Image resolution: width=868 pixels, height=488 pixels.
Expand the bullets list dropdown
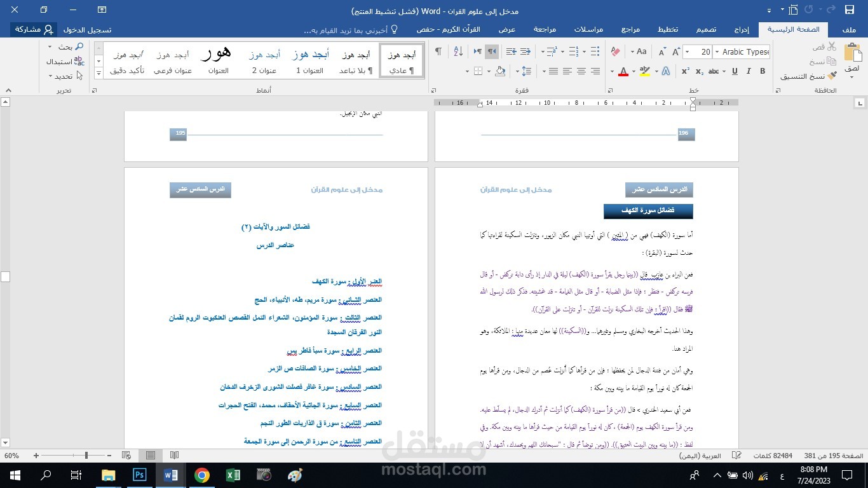[585, 51]
